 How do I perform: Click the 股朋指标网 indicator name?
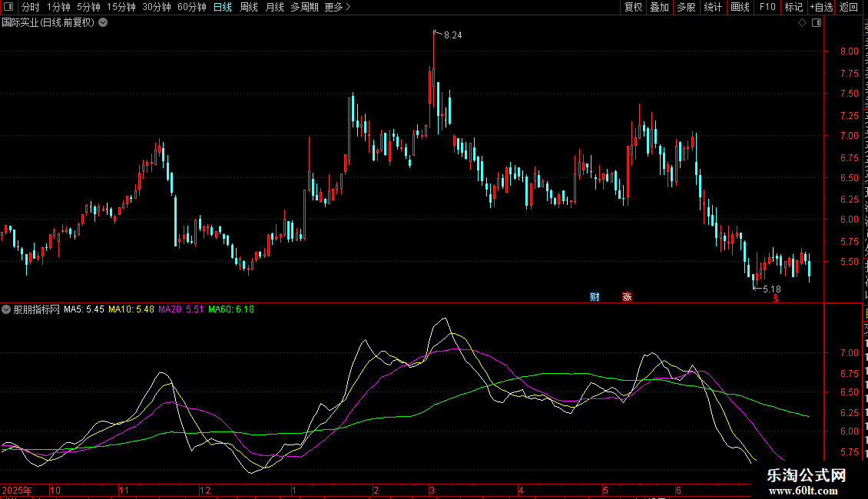coord(37,309)
